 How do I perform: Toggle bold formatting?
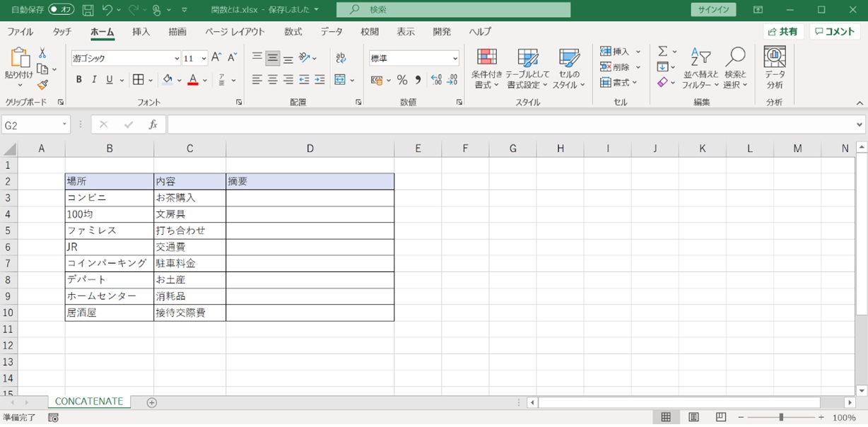78,80
